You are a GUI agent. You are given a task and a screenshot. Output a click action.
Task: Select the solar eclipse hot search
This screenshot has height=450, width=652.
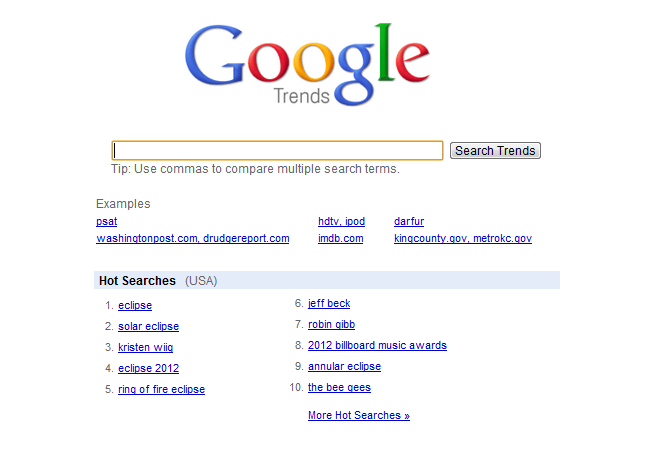[x=148, y=326]
